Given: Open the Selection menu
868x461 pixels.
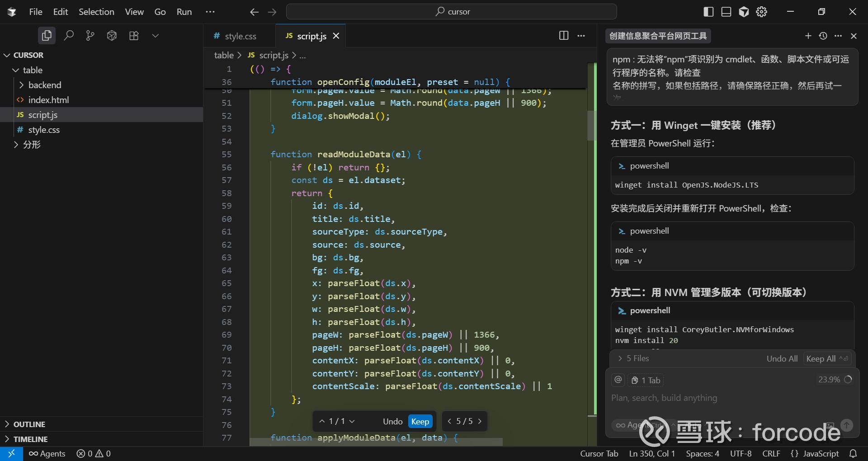Looking at the screenshot, I should 96,12.
